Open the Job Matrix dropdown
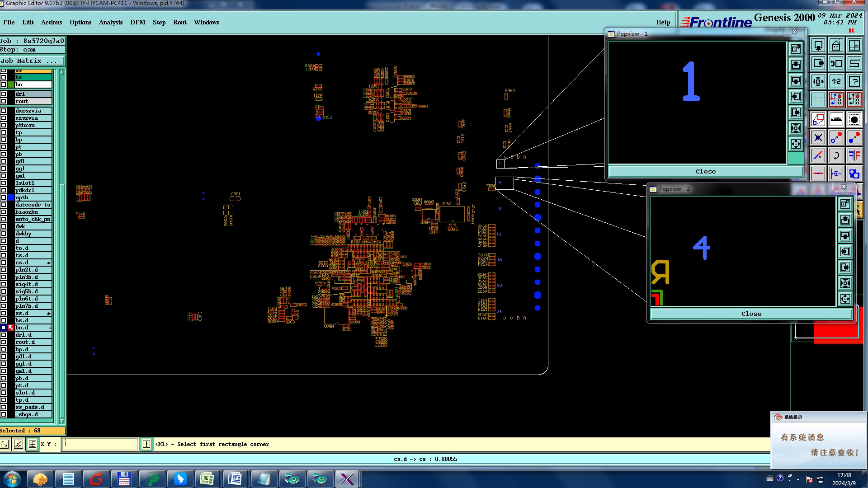The height and width of the screenshot is (488, 868). pos(32,61)
